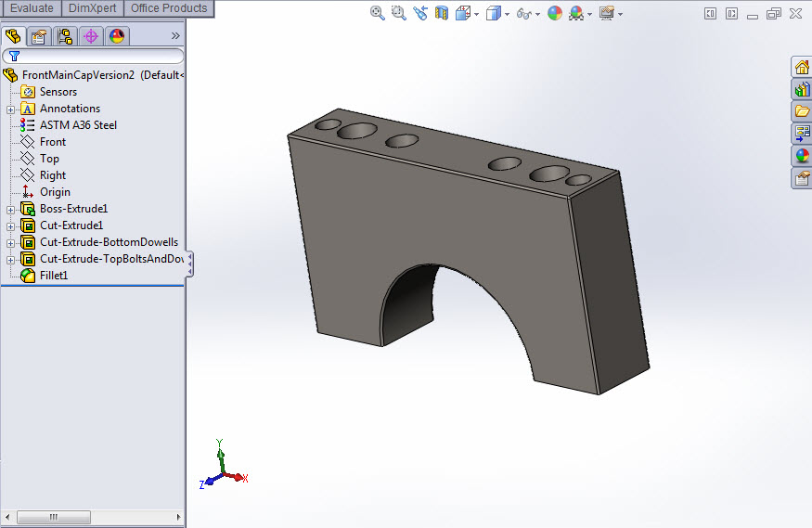Open the PropertyManager panel tab

click(x=39, y=36)
